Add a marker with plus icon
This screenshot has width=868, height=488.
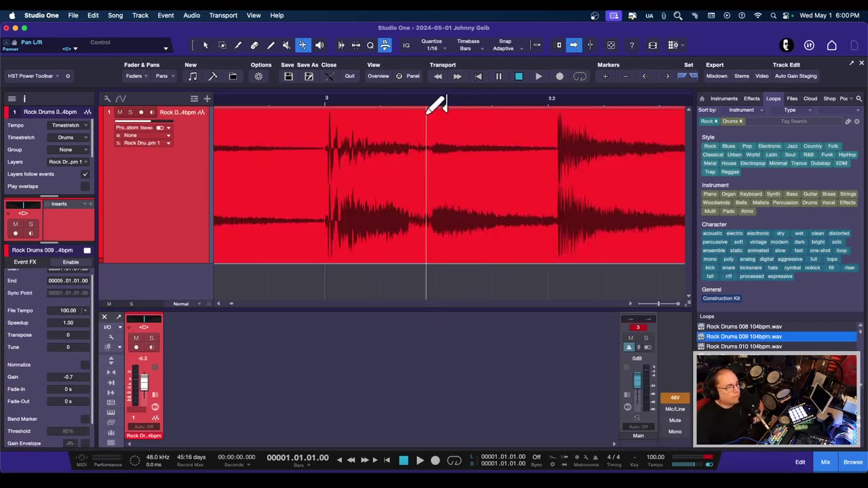click(x=605, y=77)
